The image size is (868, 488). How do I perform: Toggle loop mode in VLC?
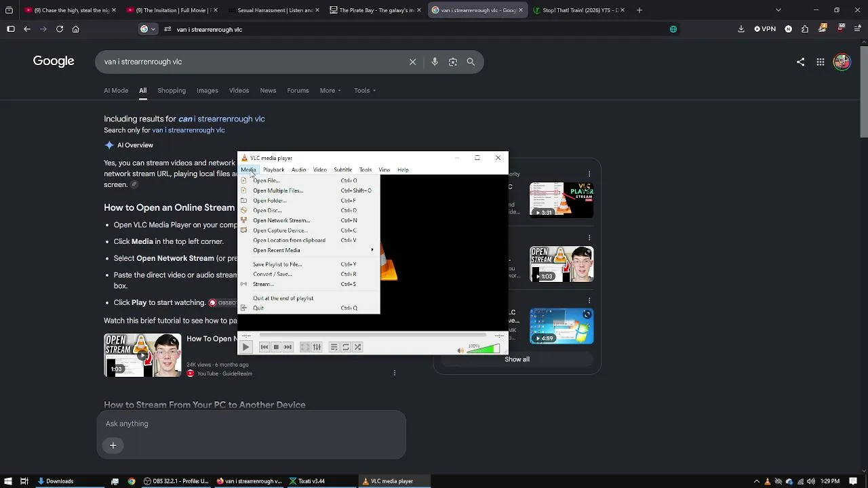coord(346,347)
